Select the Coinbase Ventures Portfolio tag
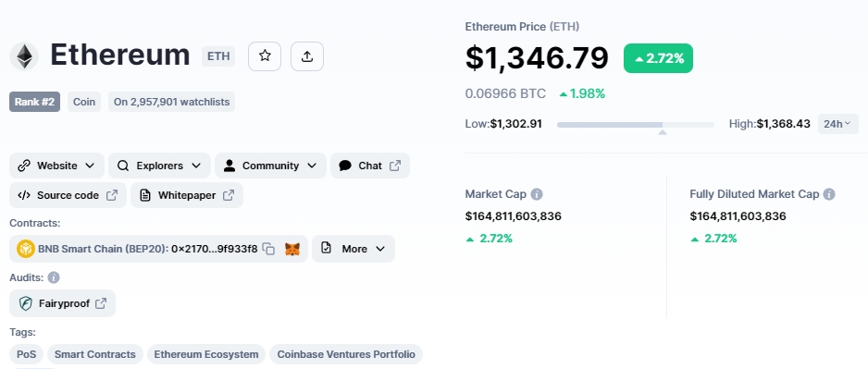 [x=346, y=354]
